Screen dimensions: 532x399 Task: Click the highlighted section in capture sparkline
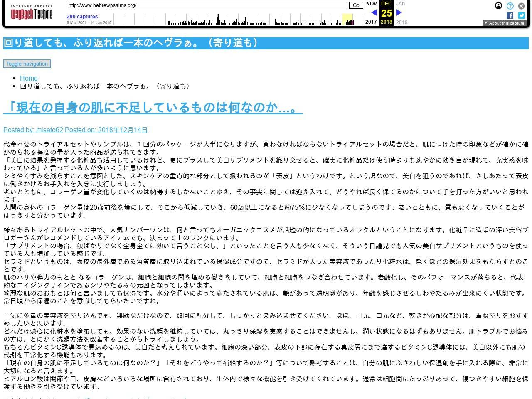click(x=347, y=20)
